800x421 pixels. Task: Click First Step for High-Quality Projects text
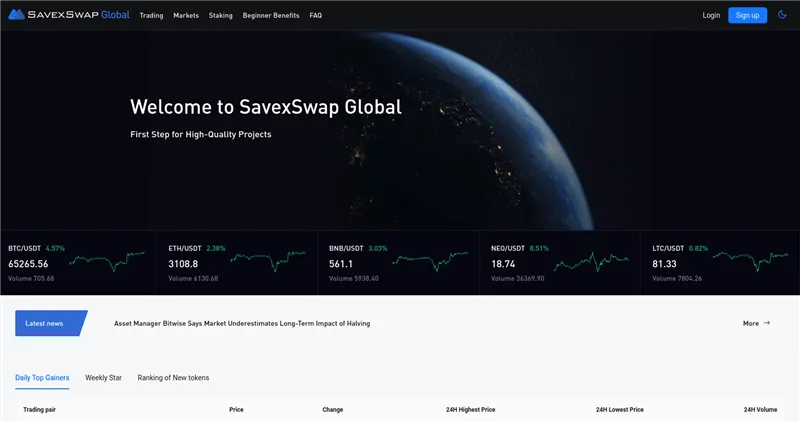[x=201, y=135]
